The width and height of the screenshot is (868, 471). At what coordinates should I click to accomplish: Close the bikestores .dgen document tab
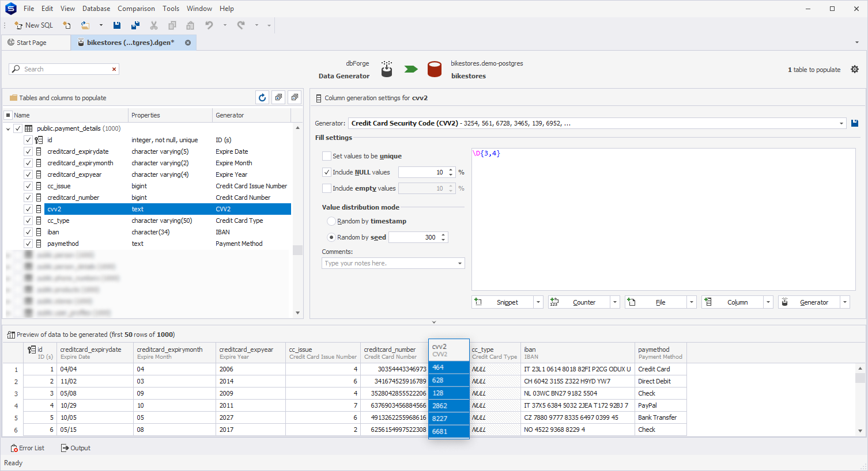pos(188,43)
